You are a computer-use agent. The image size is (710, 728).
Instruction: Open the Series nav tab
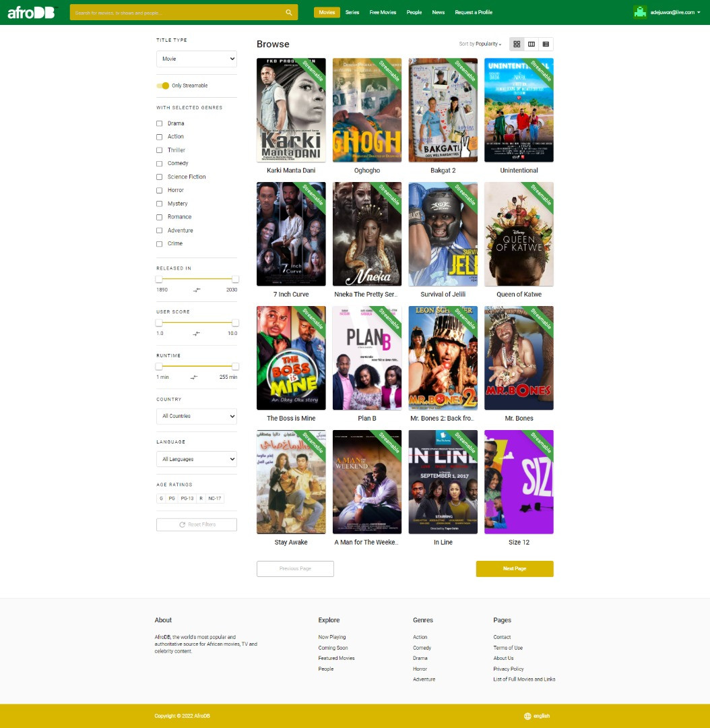pos(352,12)
